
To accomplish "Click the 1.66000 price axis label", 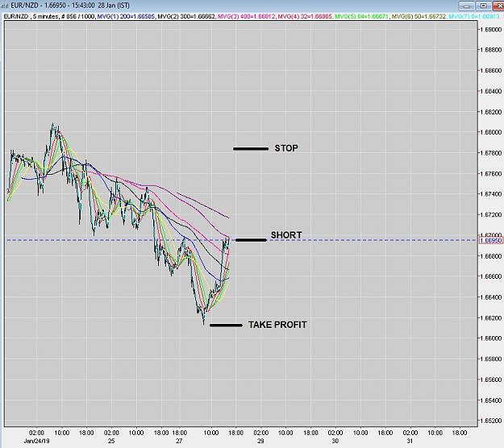I will coord(490,338).
